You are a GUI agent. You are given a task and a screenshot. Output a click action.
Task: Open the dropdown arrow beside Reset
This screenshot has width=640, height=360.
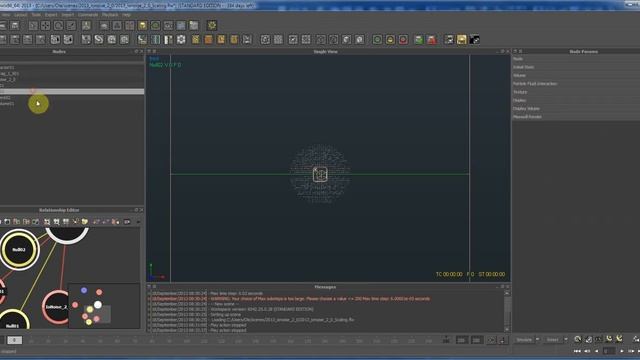tap(566, 340)
